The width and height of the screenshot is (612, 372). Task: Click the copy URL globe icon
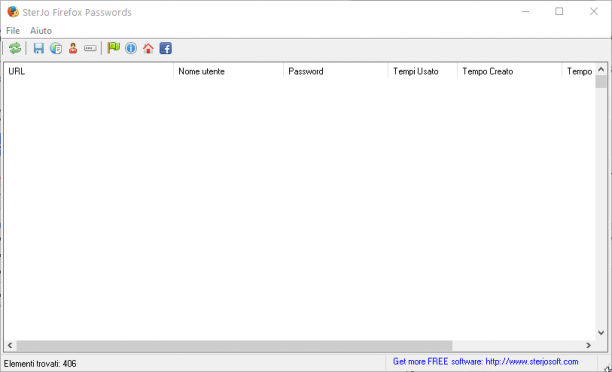pyautogui.click(x=56, y=48)
